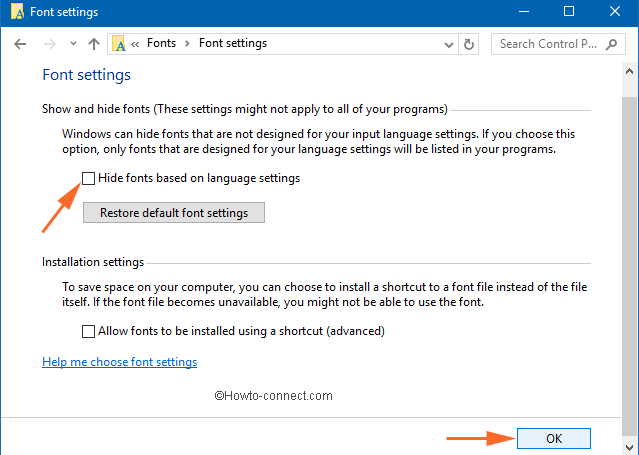Minimize the Font settings window
Screen dimensions: 639x455
tap(524, 12)
